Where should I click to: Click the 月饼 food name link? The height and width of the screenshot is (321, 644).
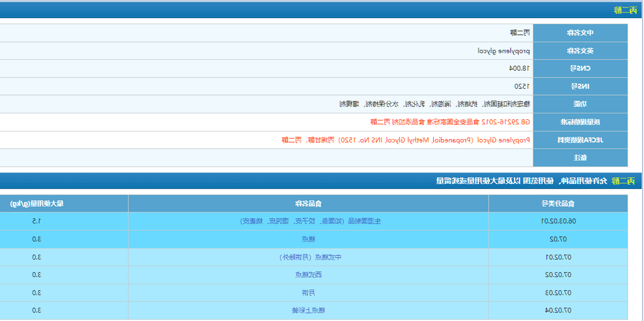[308, 293]
